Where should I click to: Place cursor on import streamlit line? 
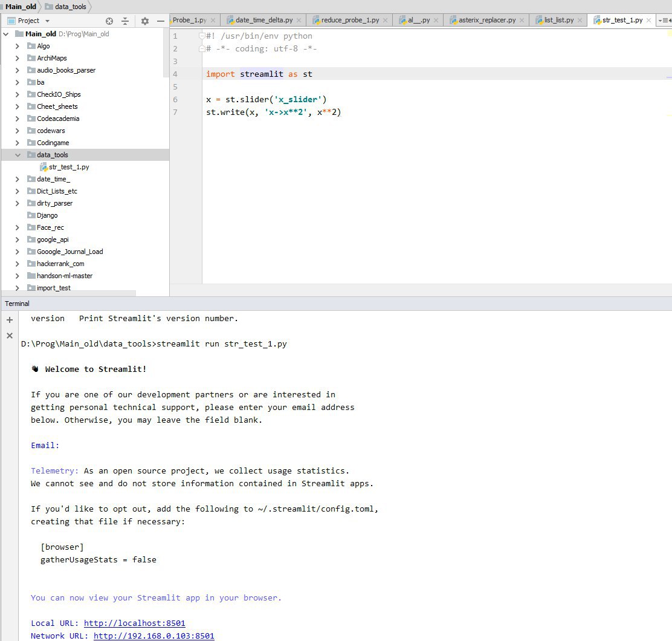click(259, 74)
